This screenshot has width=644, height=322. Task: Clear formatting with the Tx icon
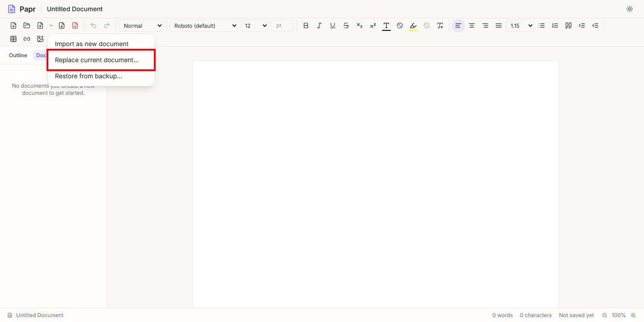[x=440, y=25]
